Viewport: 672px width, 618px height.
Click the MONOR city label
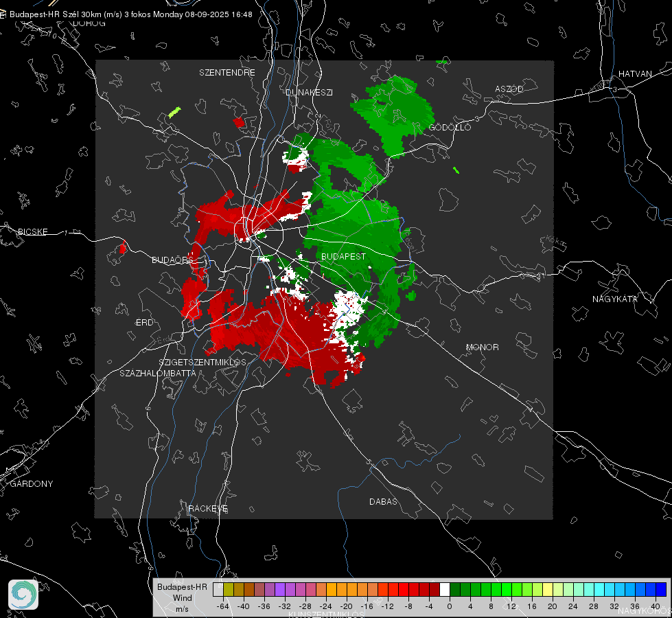[x=482, y=347]
